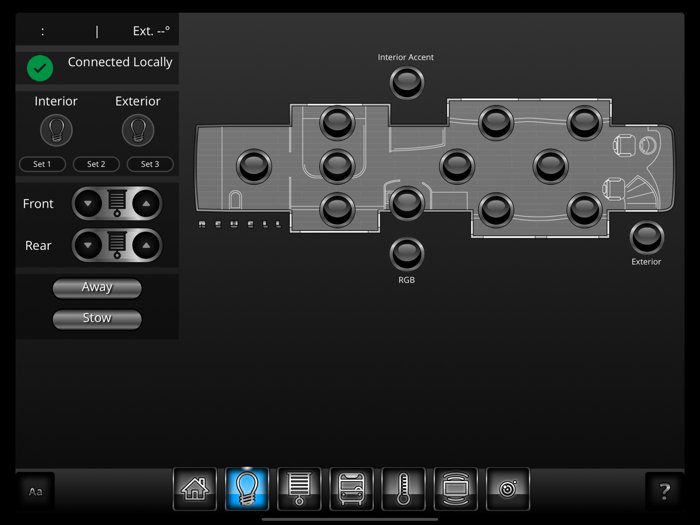The image size is (700, 525).
Task: Toggle the Interior Accent light
Action: (x=407, y=83)
